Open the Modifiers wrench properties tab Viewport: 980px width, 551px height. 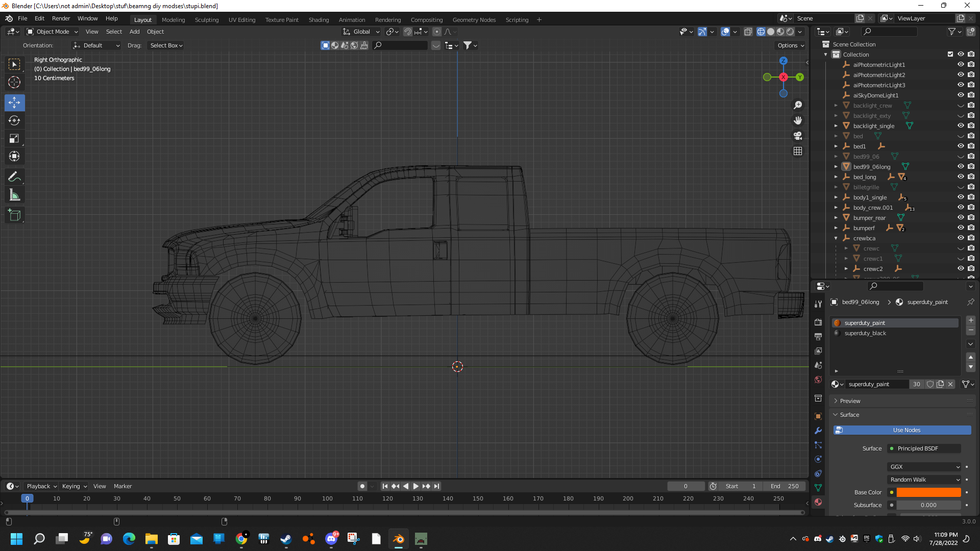(818, 431)
